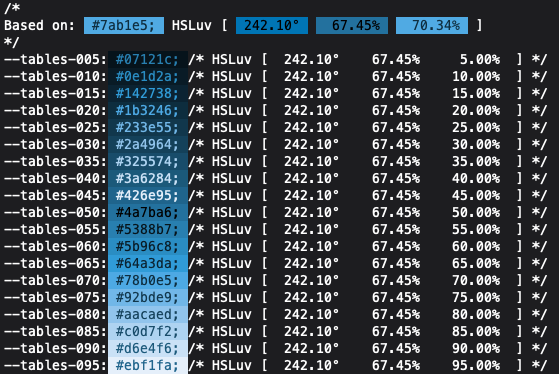Click the --tables-055 variable name
559x374 pixels.
point(55,230)
